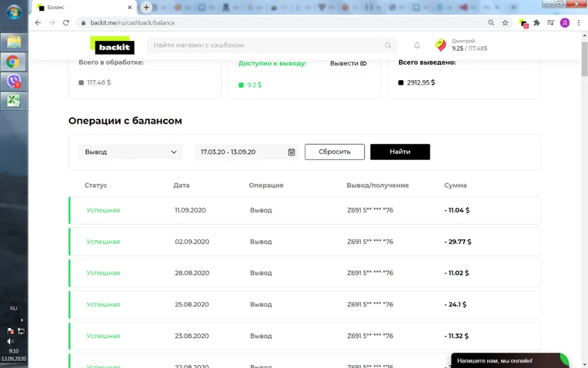Click the amount - 11.32 $
This screenshot has height=368, width=588.
[x=456, y=336]
